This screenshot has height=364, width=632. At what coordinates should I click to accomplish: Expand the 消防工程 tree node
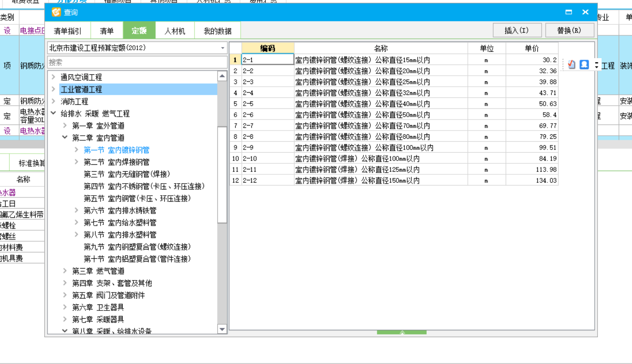pos(54,101)
